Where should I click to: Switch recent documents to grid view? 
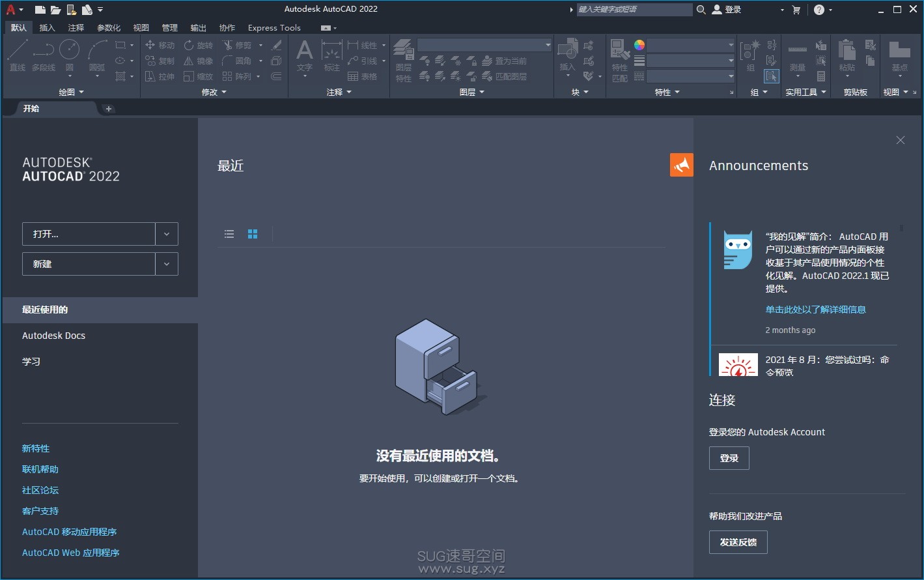253,234
